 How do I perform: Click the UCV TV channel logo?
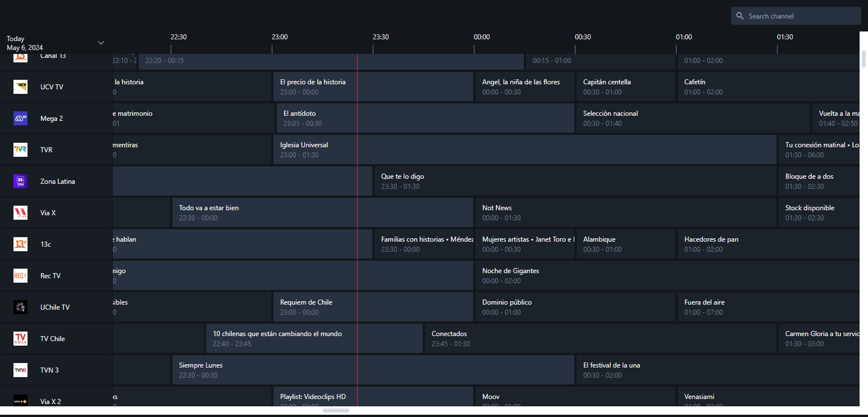[20, 87]
